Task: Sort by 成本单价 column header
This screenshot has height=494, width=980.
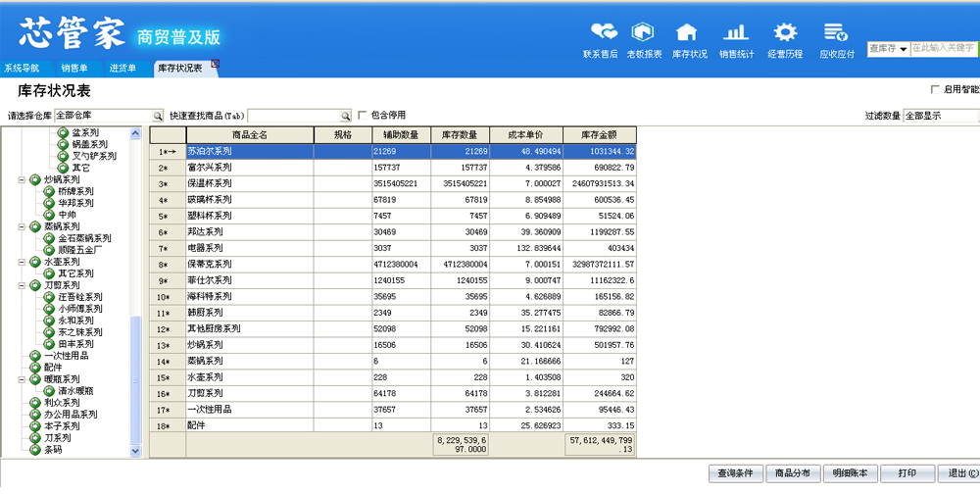Action: click(525, 134)
